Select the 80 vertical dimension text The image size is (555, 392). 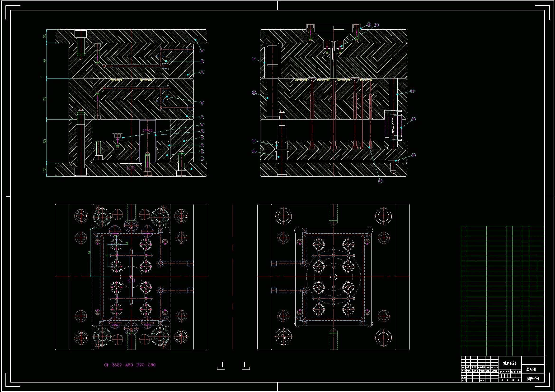tap(45, 141)
